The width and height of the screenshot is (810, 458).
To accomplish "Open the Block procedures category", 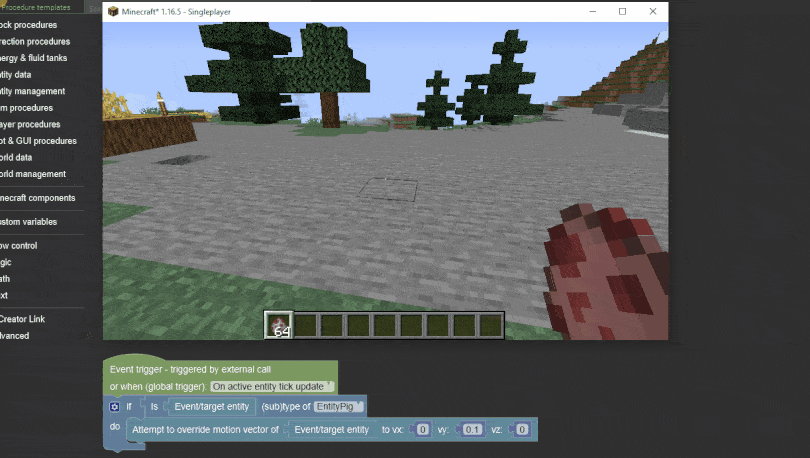I will pyautogui.click(x=28, y=25).
